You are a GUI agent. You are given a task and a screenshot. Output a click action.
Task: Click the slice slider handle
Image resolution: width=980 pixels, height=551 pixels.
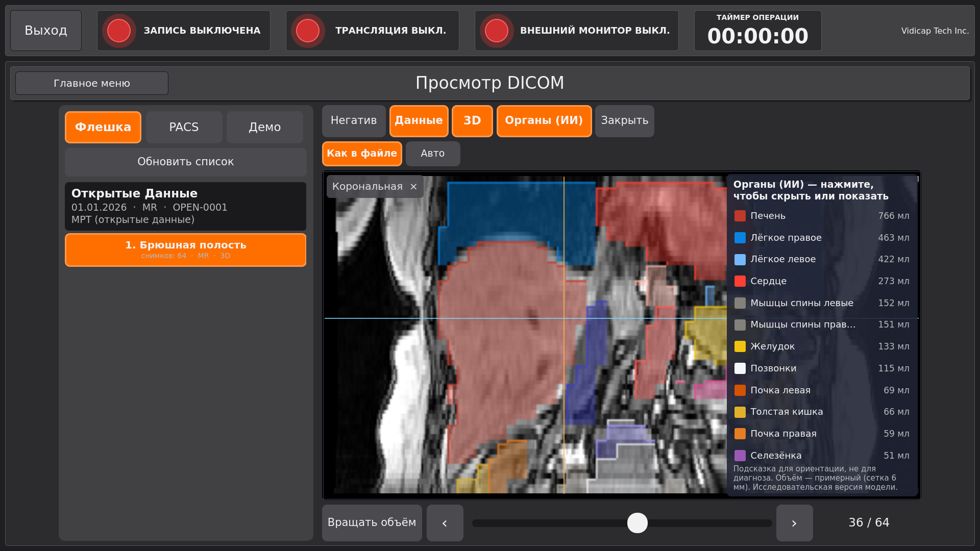pos(638,523)
